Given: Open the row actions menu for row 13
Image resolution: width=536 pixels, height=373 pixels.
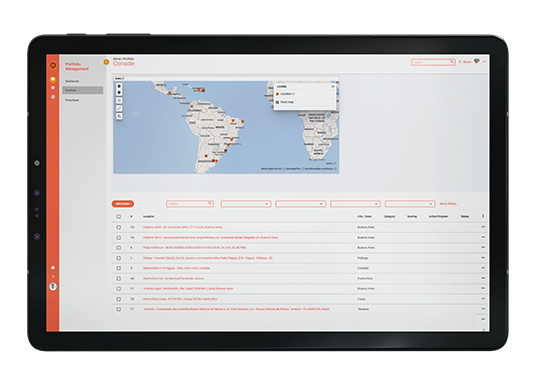Looking at the screenshot, I should (483, 227).
